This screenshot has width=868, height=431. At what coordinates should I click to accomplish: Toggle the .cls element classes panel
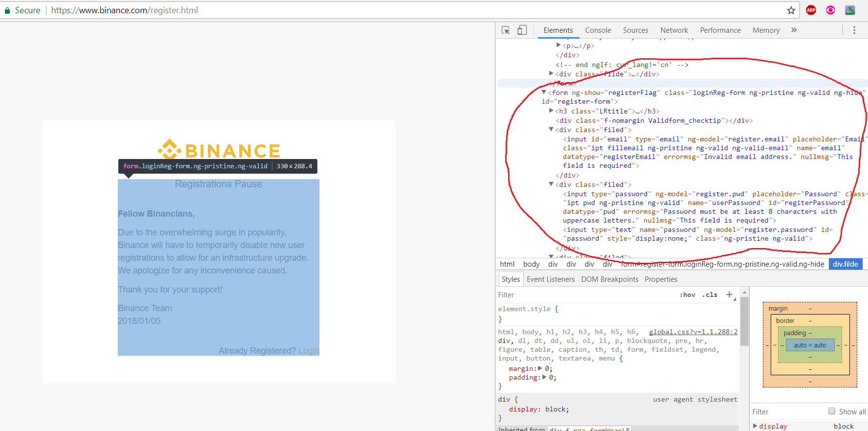[x=710, y=295]
